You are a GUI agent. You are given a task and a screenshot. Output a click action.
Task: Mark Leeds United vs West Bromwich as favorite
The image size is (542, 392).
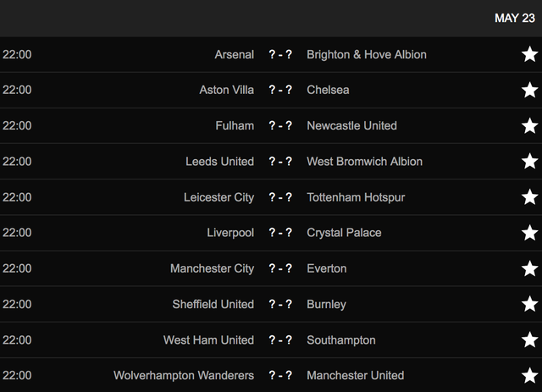point(529,162)
